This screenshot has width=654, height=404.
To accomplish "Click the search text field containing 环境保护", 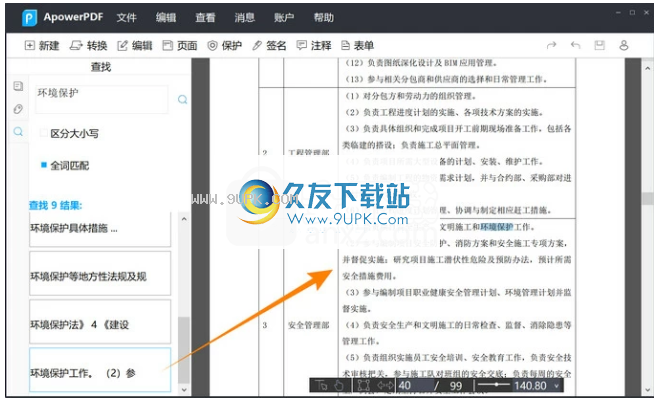I will (102, 99).
